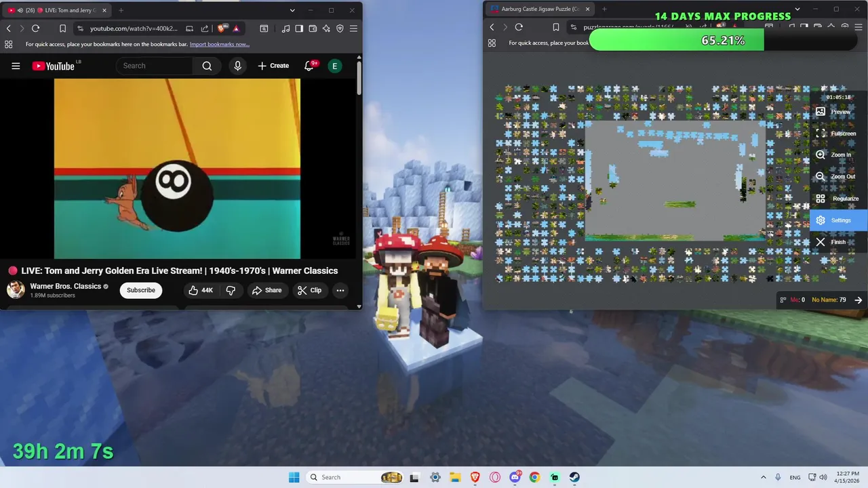Screen dimensions: 868x488
Task: Open puzzle Settings
Action: point(840,220)
